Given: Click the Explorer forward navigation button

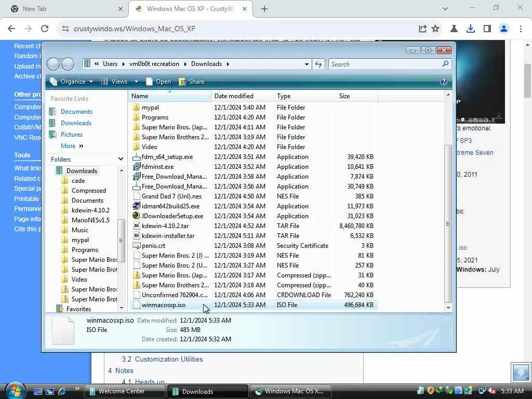Looking at the screenshot, I should [x=68, y=64].
